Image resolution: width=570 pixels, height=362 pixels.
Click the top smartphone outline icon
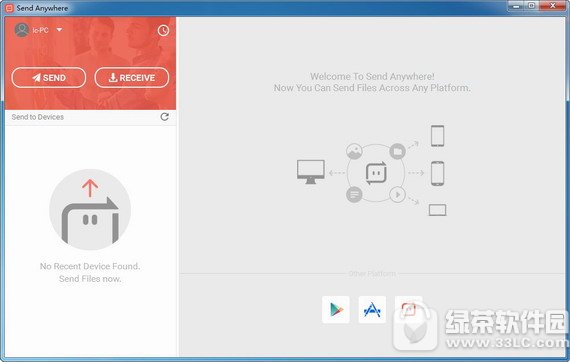[437, 136]
